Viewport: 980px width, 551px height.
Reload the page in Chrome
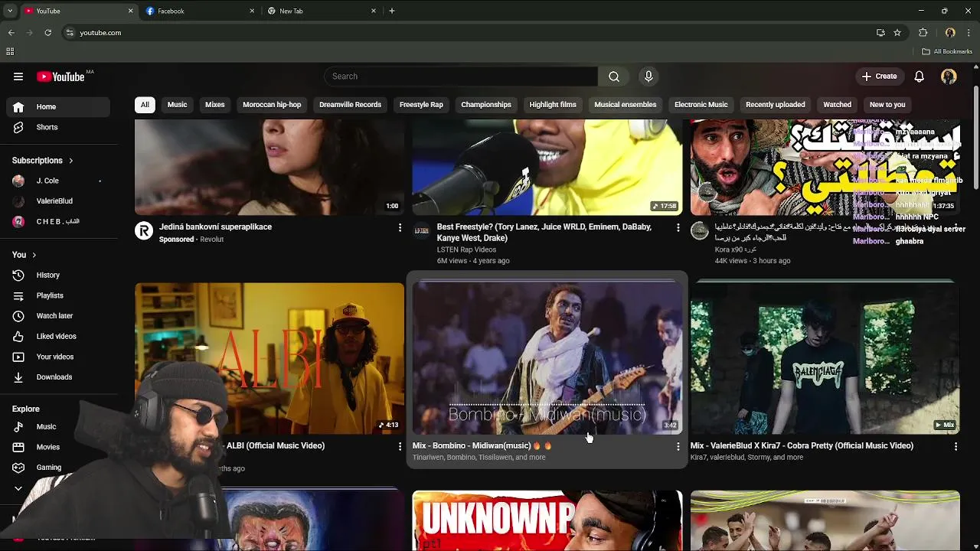(x=47, y=33)
